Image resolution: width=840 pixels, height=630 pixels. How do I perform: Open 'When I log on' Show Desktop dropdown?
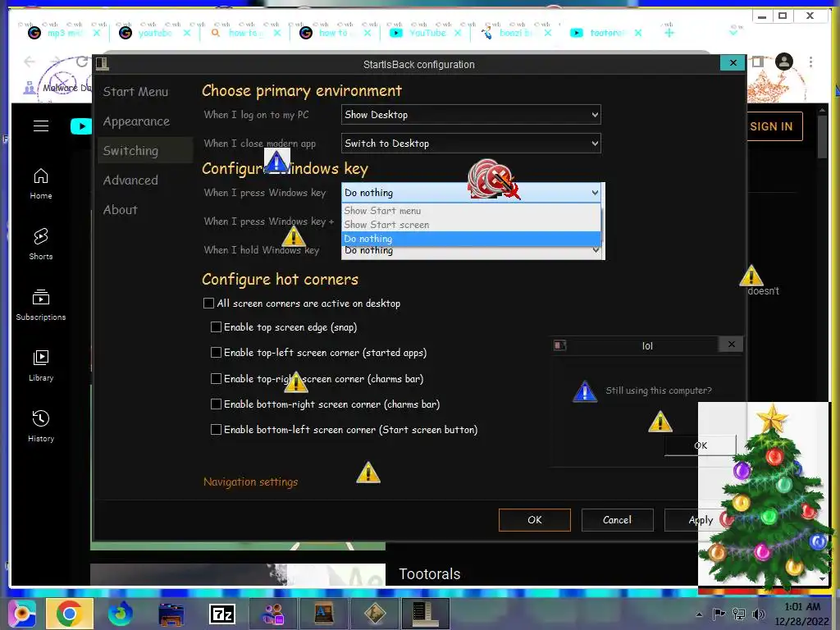tap(471, 115)
